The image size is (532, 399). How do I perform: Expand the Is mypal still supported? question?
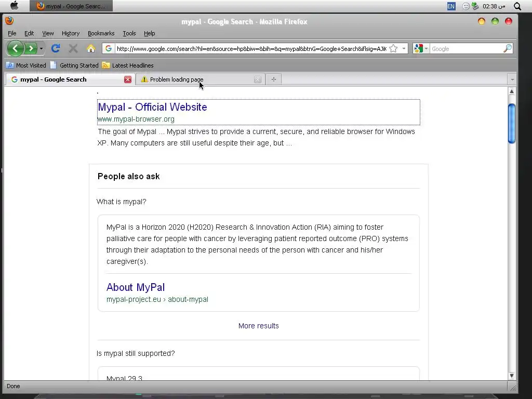[136, 353]
